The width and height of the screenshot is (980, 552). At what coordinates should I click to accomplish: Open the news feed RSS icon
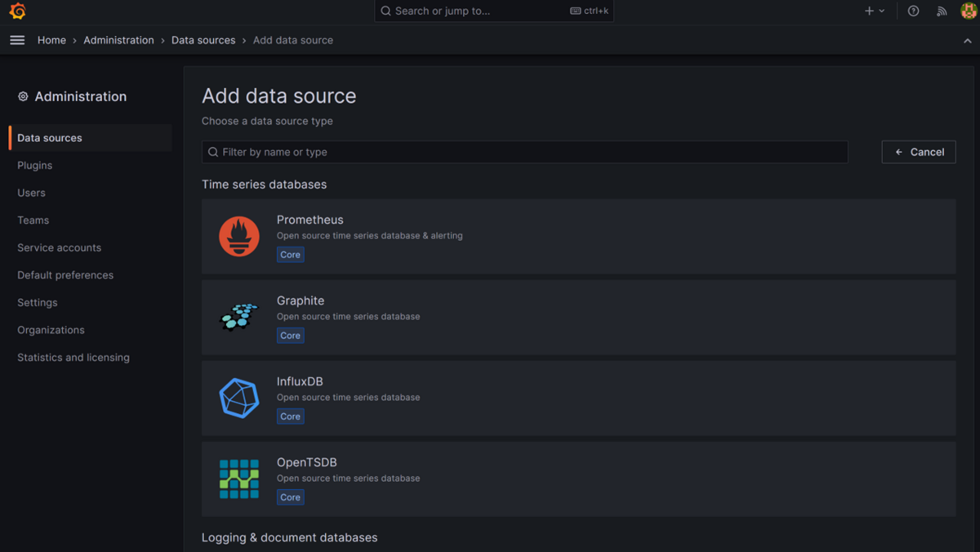click(x=942, y=11)
